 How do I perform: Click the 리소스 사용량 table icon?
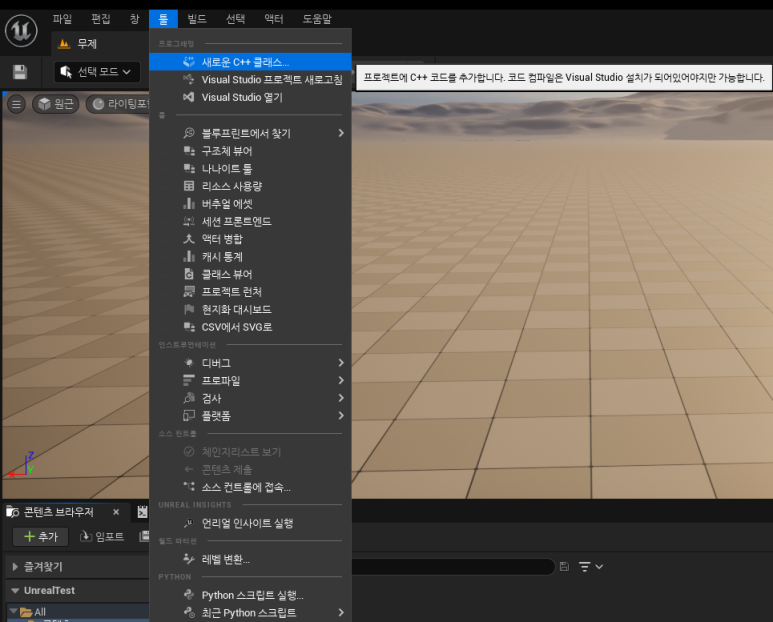click(189, 186)
